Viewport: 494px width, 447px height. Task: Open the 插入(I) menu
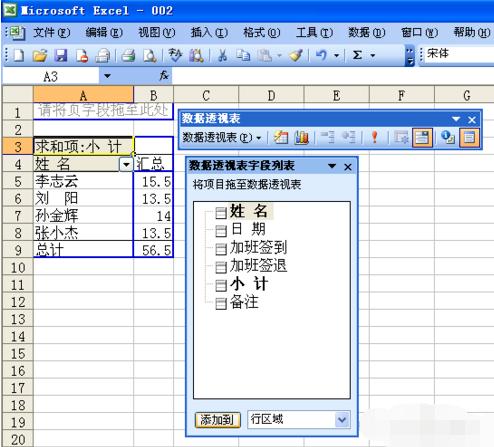(x=209, y=33)
